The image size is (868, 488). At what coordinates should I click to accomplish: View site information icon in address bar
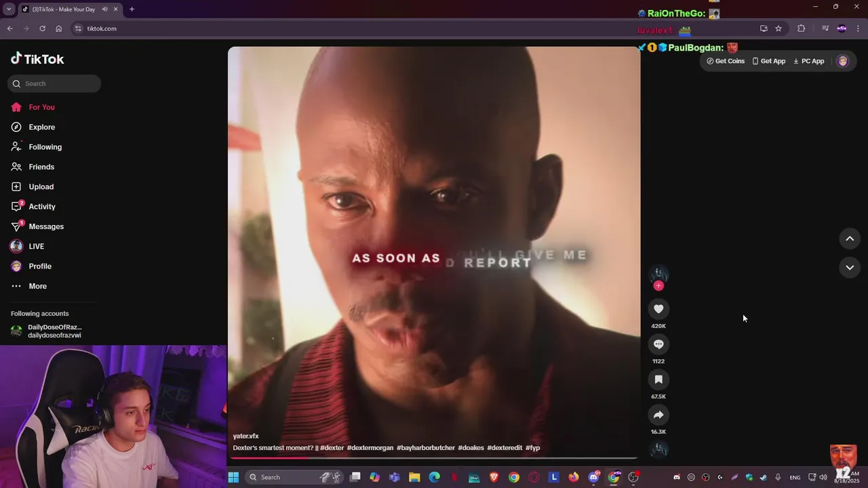[78, 28]
